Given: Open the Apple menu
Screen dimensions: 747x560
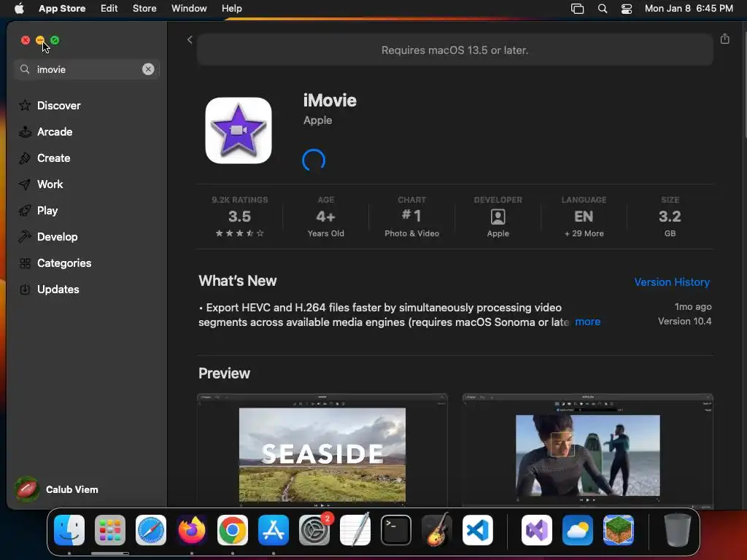Looking at the screenshot, I should (19, 8).
